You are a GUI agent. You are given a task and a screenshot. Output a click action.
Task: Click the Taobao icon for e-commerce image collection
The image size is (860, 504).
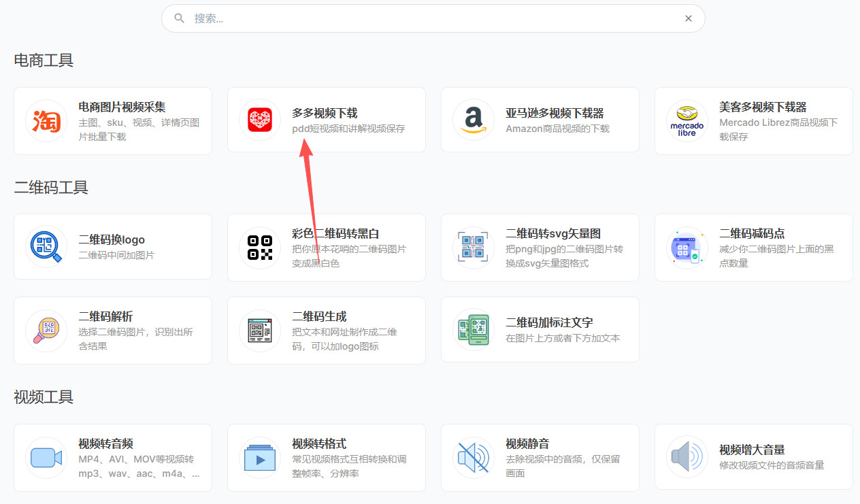click(x=46, y=121)
